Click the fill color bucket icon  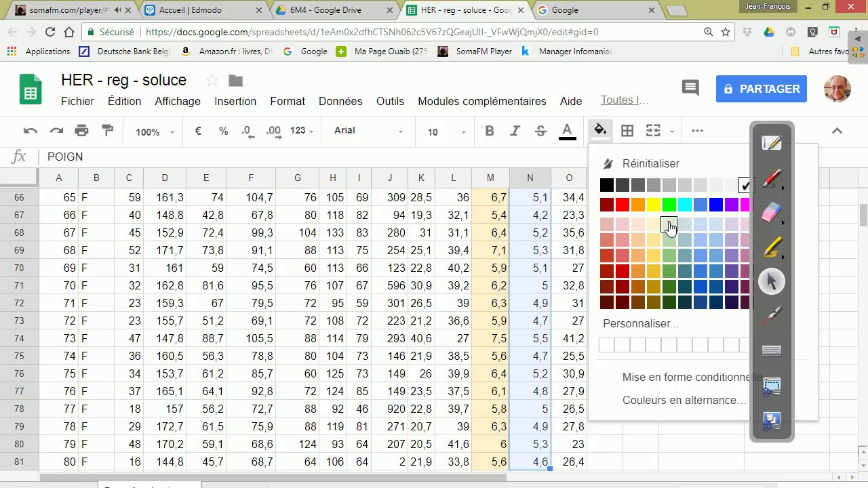(x=600, y=130)
